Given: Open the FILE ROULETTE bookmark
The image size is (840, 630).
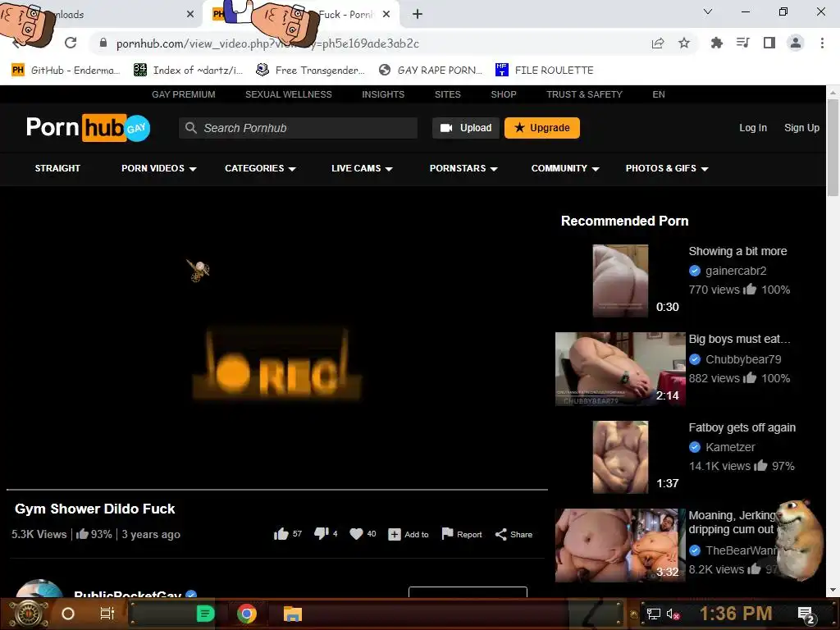Looking at the screenshot, I should 545,71.
